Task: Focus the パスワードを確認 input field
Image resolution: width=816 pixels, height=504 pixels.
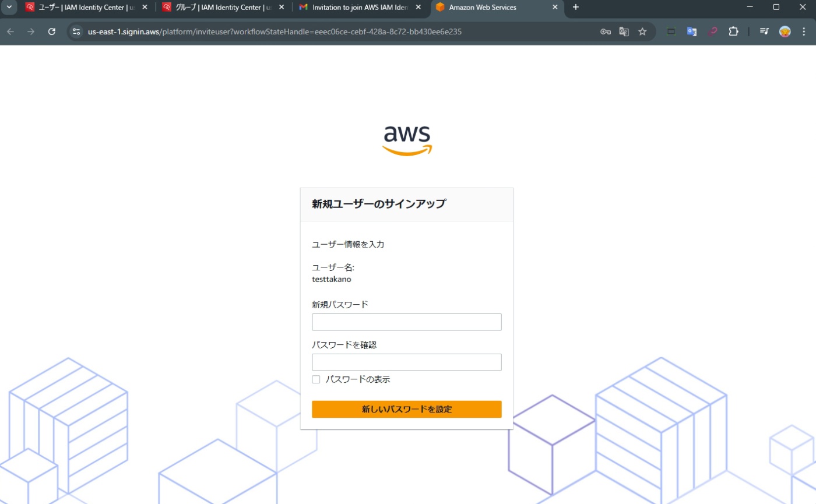Action: (407, 362)
